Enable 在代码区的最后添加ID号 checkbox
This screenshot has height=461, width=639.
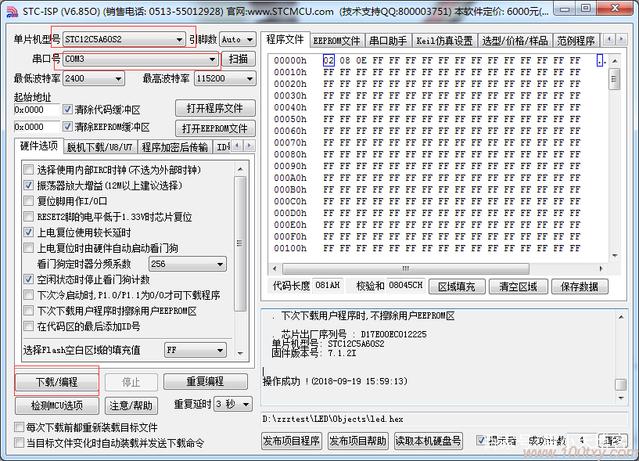[x=29, y=326]
